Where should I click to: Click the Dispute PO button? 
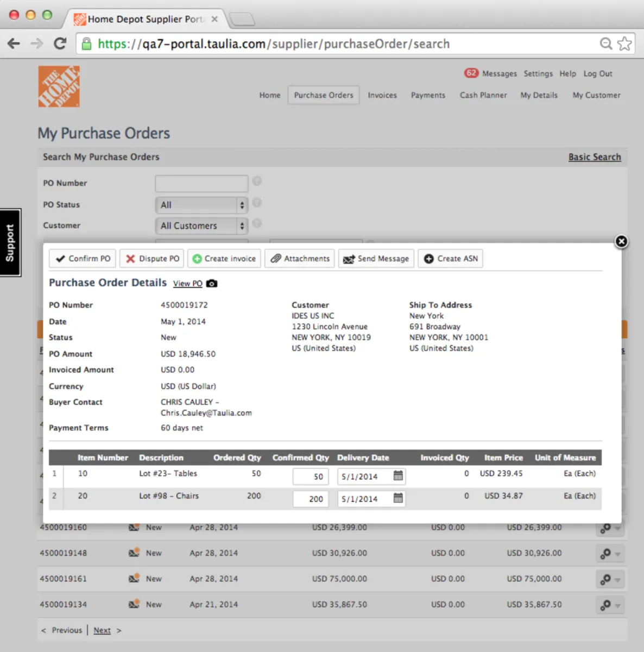(x=152, y=259)
